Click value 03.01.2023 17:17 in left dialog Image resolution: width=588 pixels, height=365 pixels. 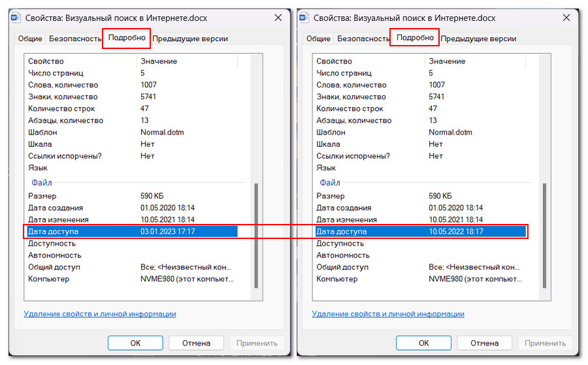click(168, 231)
